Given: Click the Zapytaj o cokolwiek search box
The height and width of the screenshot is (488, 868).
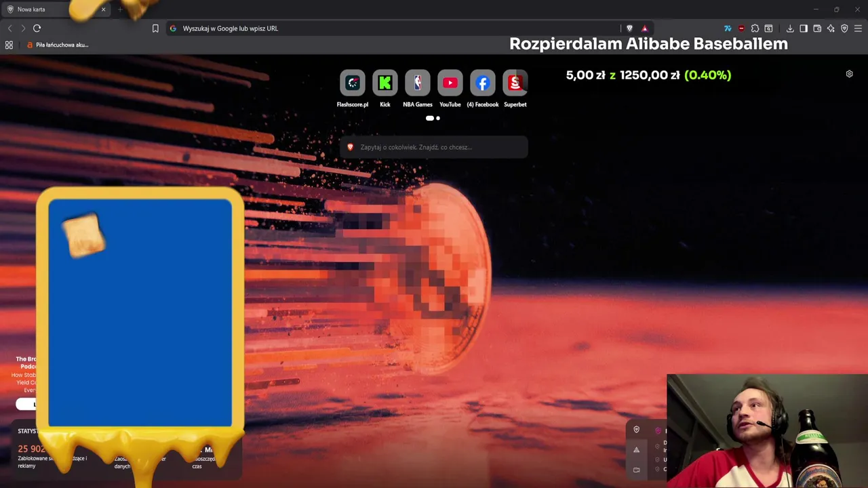Looking at the screenshot, I should 434,147.
